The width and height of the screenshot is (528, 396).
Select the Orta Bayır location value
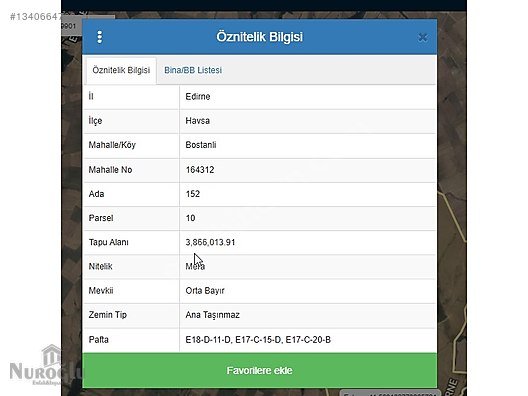point(205,291)
